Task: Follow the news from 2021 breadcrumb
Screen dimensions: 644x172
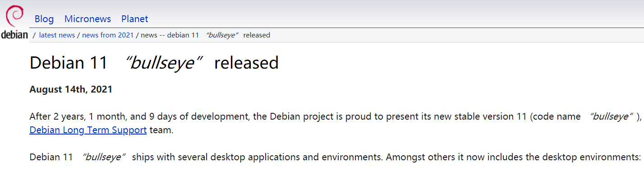Action: [108, 35]
